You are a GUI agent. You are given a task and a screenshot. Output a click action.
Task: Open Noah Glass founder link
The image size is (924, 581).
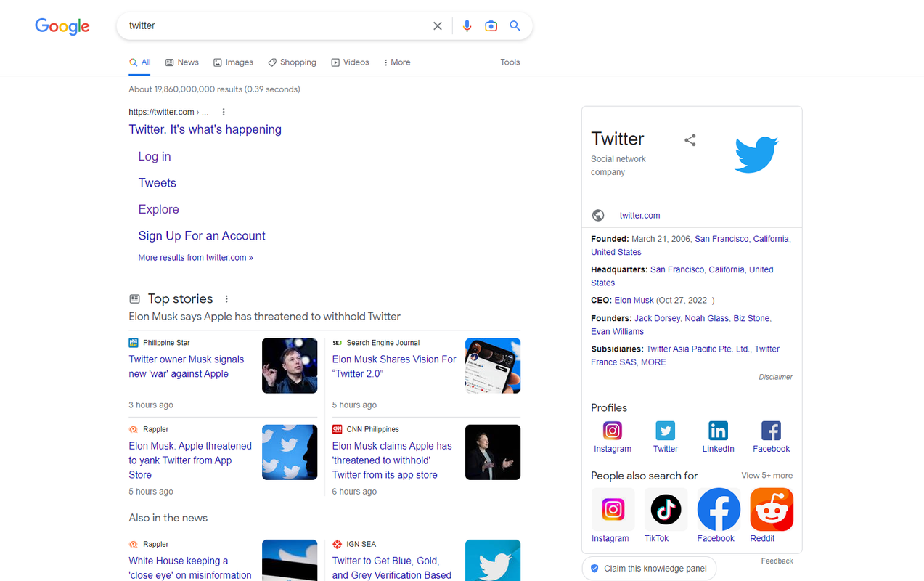click(x=706, y=318)
